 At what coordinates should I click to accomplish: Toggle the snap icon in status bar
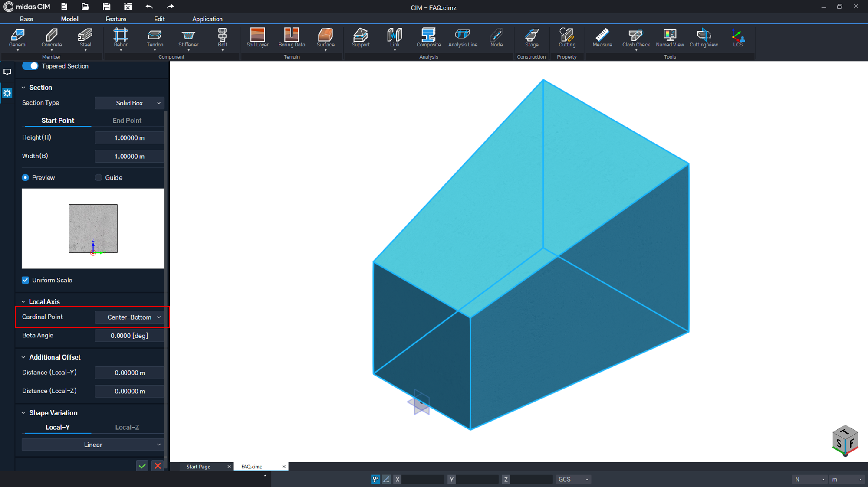click(375, 479)
